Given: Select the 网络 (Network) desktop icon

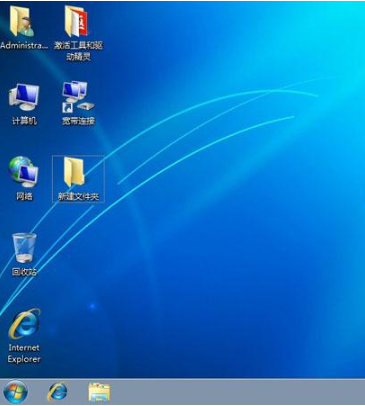Looking at the screenshot, I should point(23,172).
